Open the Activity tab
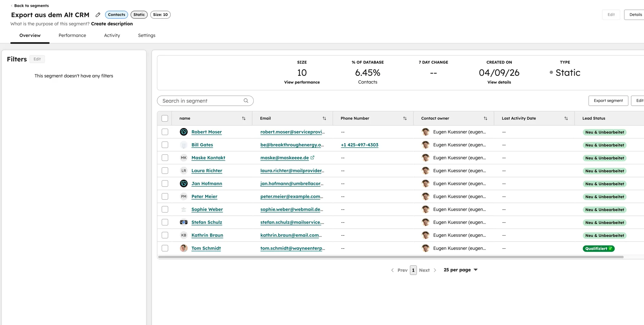 (112, 35)
